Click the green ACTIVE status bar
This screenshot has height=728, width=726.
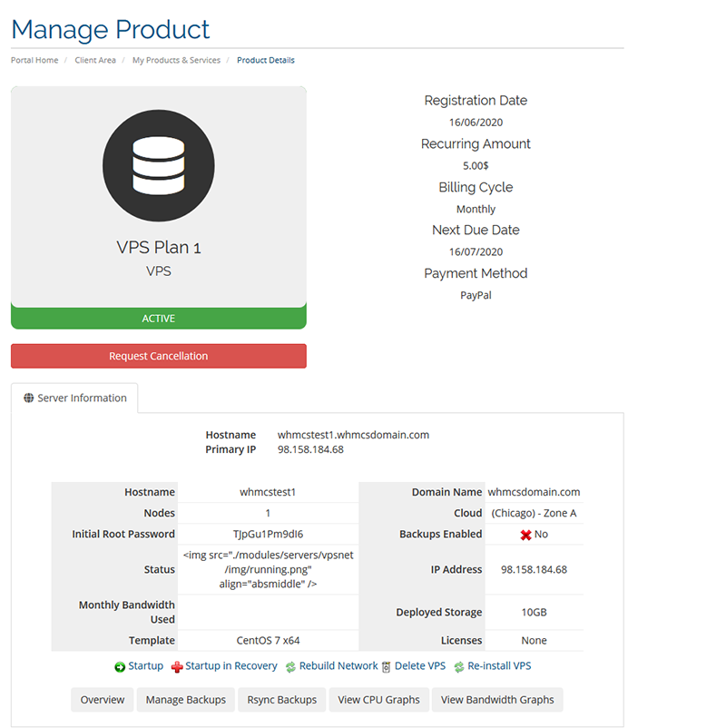pos(159,319)
